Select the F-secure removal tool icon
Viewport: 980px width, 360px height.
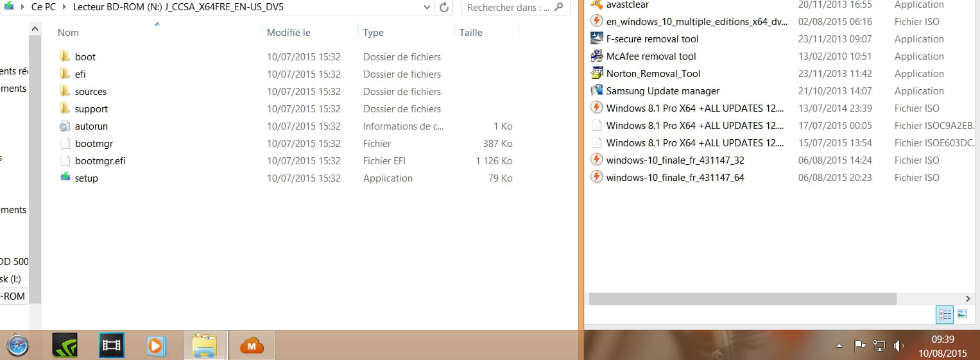[596, 39]
